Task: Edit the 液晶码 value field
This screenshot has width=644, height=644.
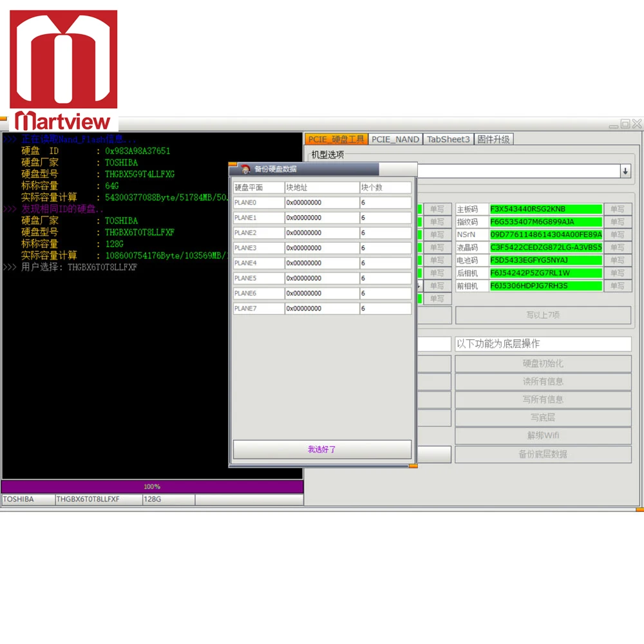Action: click(x=546, y=247)
